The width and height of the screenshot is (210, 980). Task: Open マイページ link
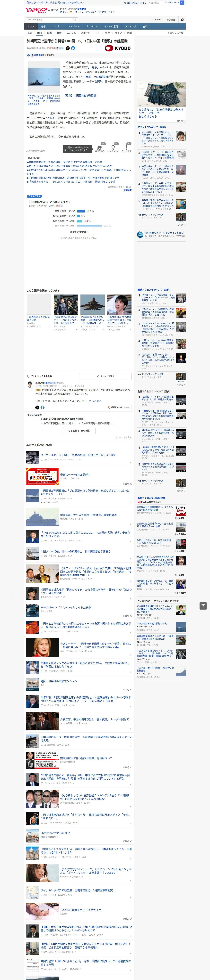tap(157, 20)
